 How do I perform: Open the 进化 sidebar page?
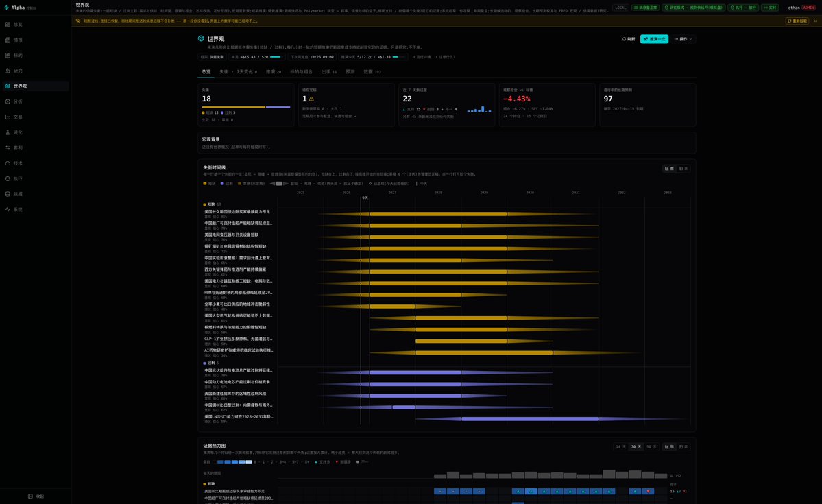35,132
